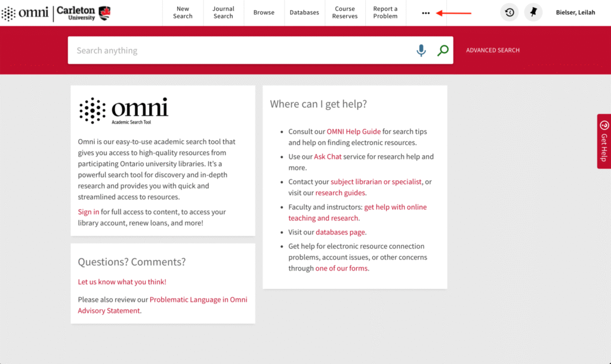Click the Search anything input field
This screenshot has height=364, width=611.
point(239,50)
